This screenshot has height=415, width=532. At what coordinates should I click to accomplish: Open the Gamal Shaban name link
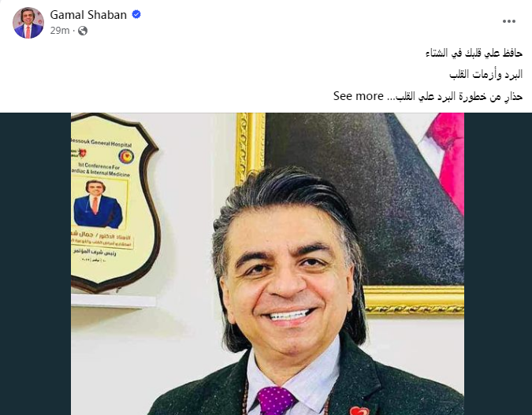click(88, 15)
